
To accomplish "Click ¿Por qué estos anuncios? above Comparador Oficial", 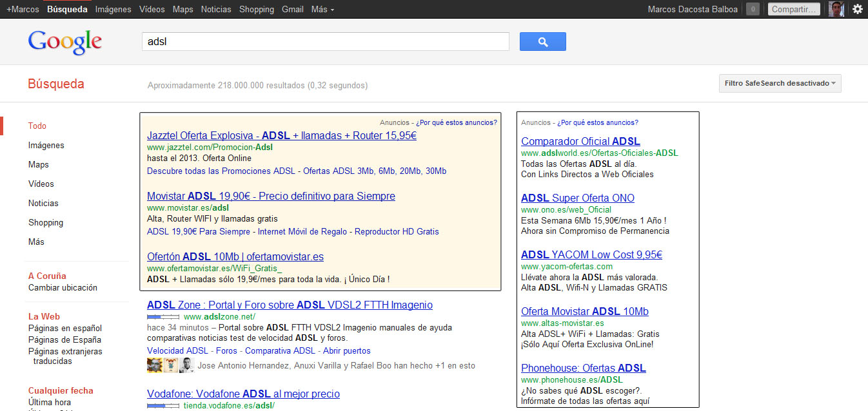I will (598, 122).
